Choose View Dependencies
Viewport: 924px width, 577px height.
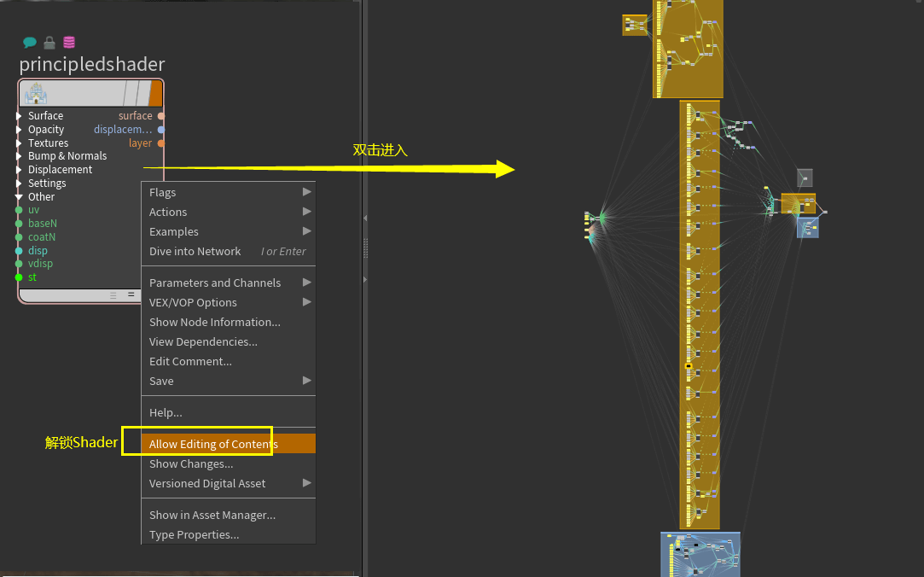click(x=229, y=341)
